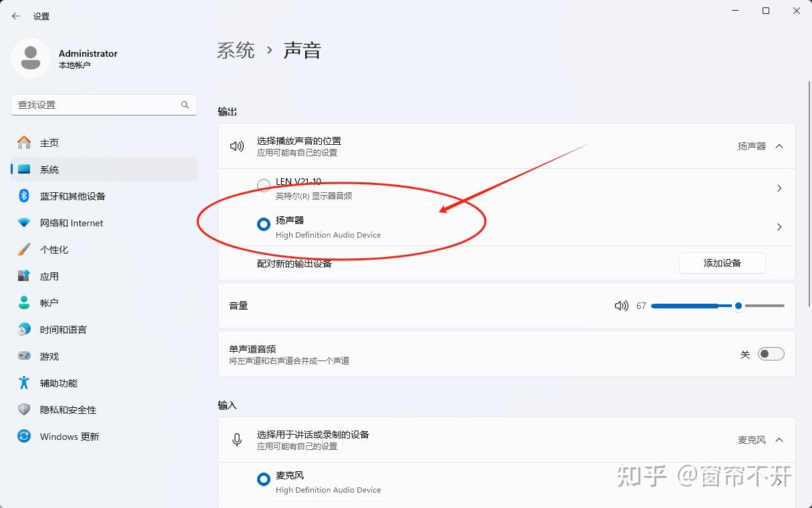Go to 隐私和安全性 in sidebar
This screenshot has width=812, height=508.
[x=68, y=410]
